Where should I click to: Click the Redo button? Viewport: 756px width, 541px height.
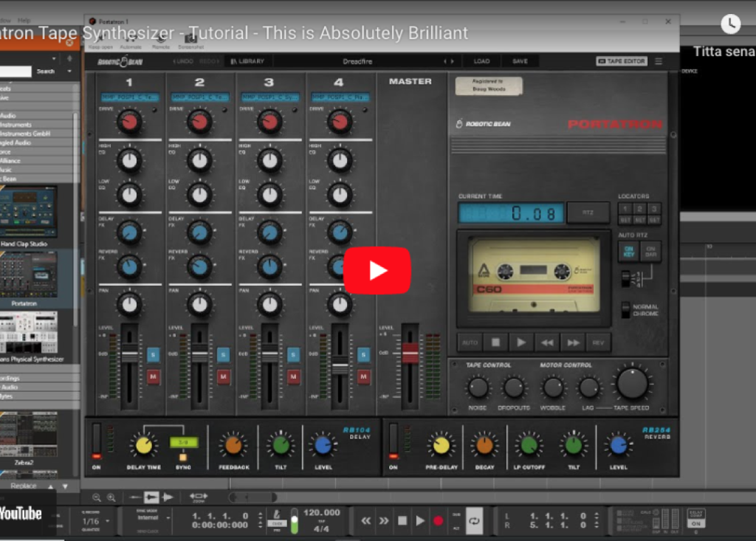[209, 61]
